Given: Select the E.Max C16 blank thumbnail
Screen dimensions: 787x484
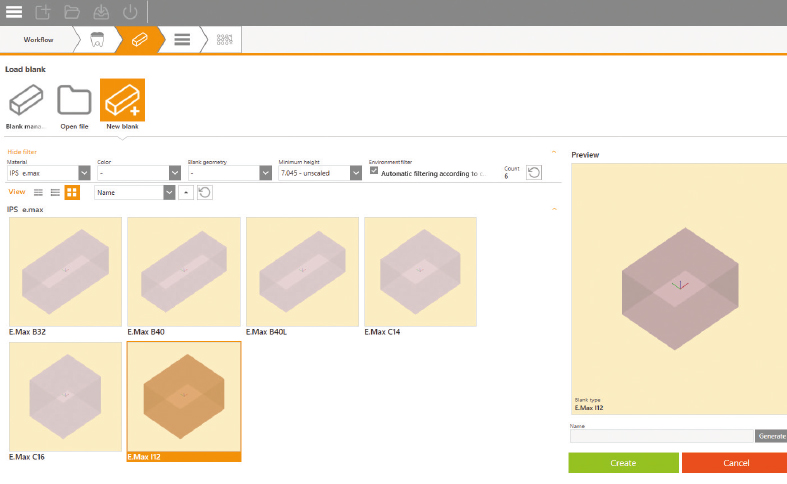Looking at the screenshot, I should (x=65, y=397).
